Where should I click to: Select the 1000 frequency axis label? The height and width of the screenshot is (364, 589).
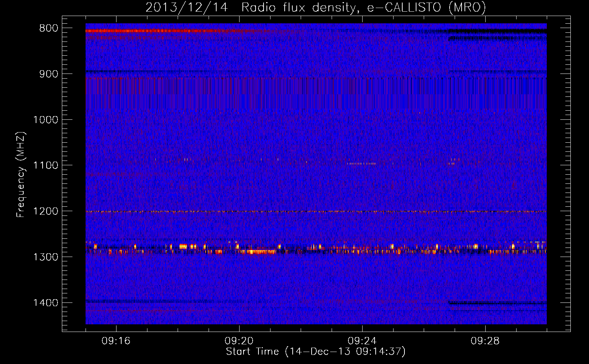click(x=46, y=120)
